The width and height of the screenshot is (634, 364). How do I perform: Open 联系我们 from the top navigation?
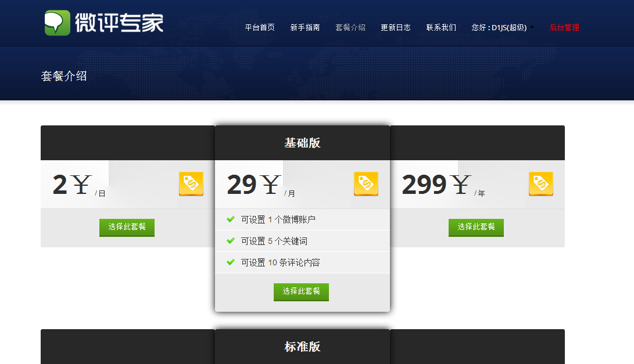pos(441,27)
